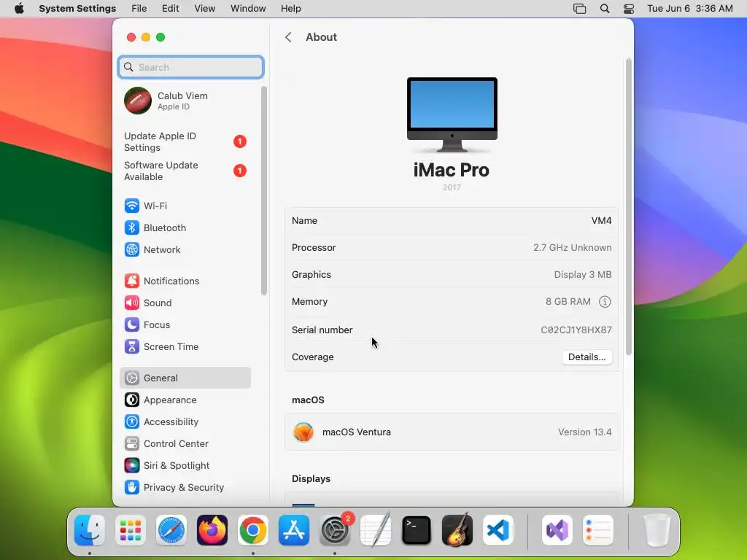Click the 2.7 GHz Unknown processor value
747x560 pixels.
point(572,248)
